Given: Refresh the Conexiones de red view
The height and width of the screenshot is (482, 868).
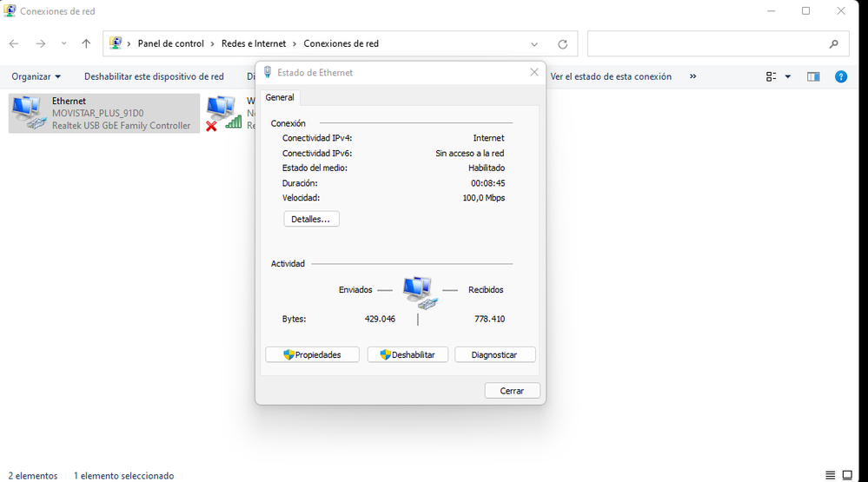Looking at the screenshot, I should point(562,43).
